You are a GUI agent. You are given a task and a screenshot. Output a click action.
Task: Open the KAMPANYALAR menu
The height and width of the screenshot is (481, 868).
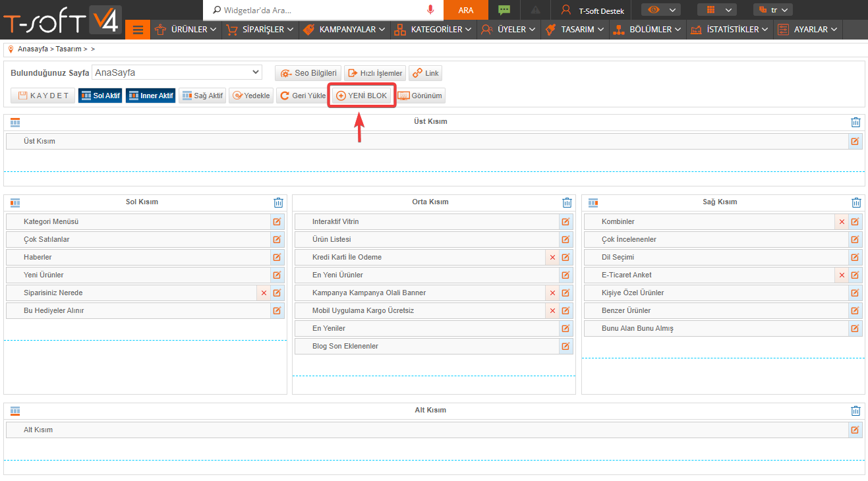[x=343, y=30]
